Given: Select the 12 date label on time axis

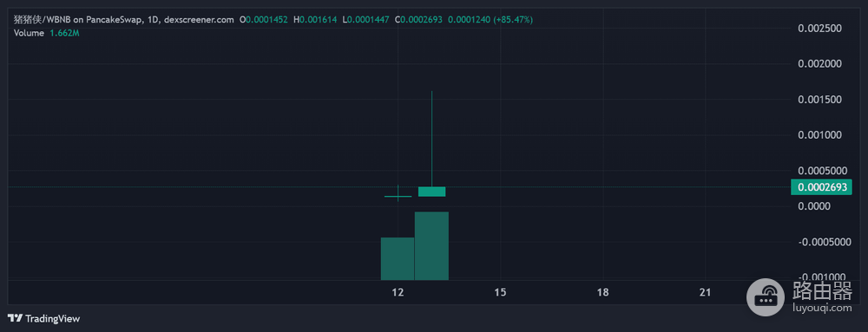Looking at the screenshot, I should pos(398,293).
